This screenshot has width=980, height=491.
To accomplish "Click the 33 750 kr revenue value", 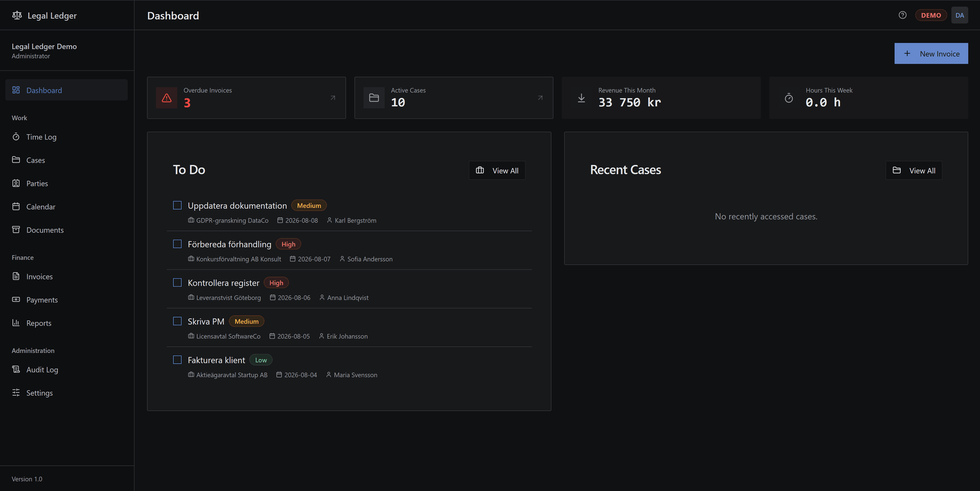I will 630,102.
